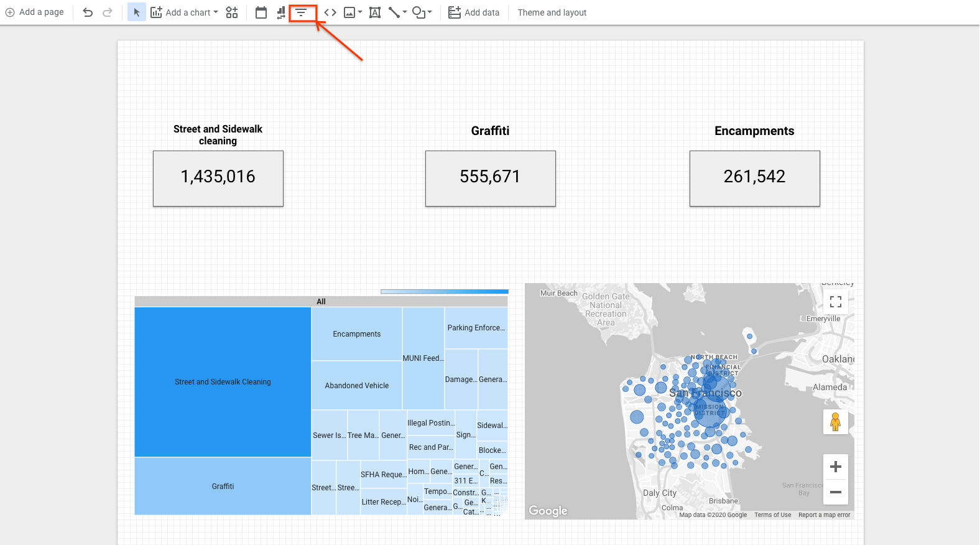Activate the selection mode pointer tool
This screenshot has height=545, width=980.
[x=137, y=12]
